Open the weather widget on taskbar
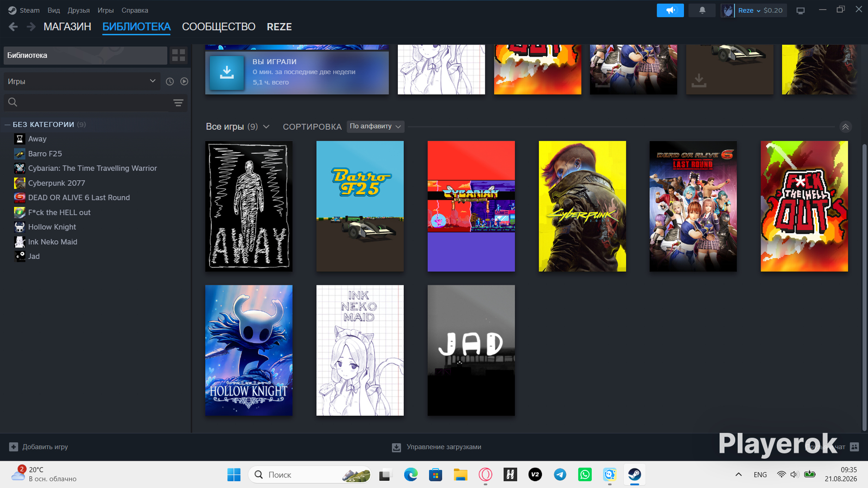Image resolution: width=868 pixels, height=488 pixels. [x=45, y=474]
